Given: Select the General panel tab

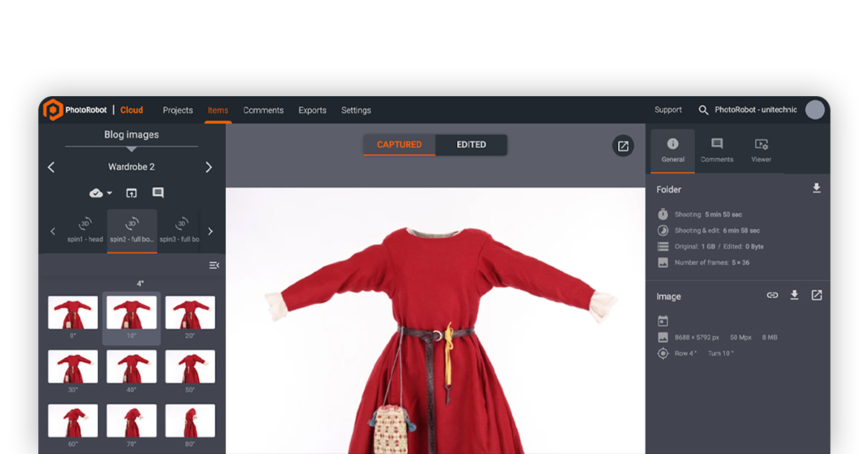Looking at the screenshot, I should (673, 150).
